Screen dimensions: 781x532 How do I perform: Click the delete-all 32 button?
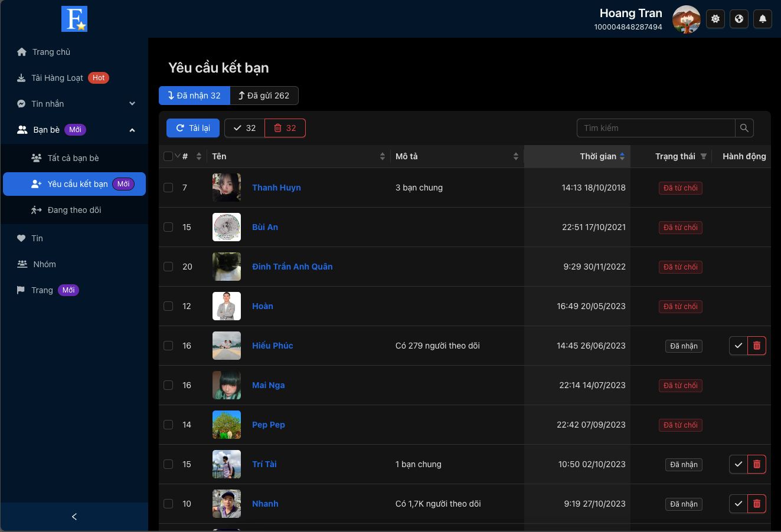(285, 128)
